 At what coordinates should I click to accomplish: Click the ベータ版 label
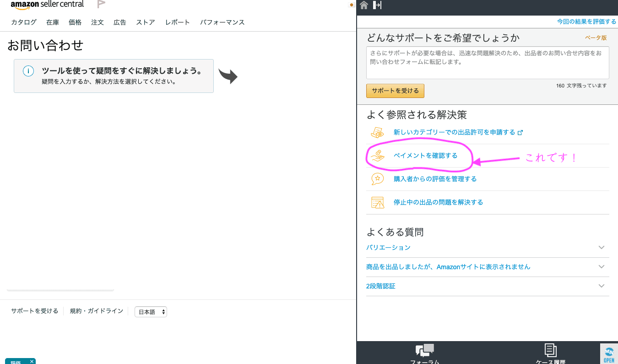click(x=596, y=38)
